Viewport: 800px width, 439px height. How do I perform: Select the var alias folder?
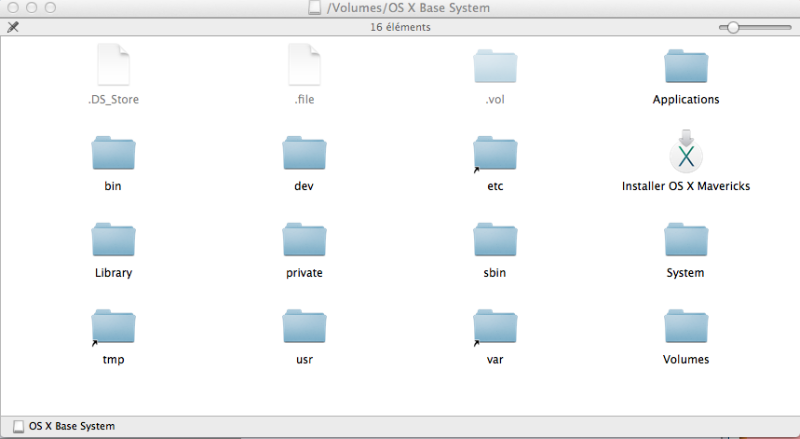pos(494,326)
